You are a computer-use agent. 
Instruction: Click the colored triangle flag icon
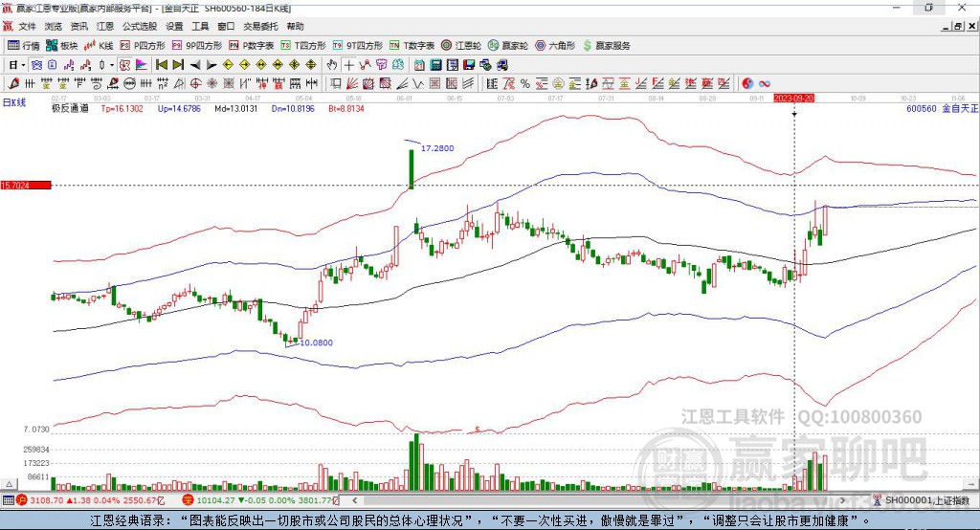(x=142, y=65)
